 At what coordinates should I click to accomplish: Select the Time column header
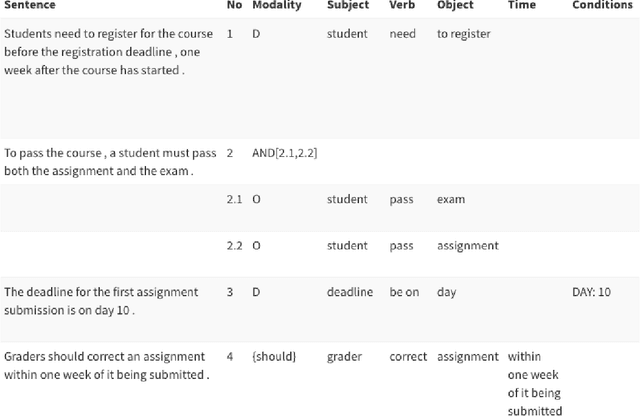tap(521, 6)
